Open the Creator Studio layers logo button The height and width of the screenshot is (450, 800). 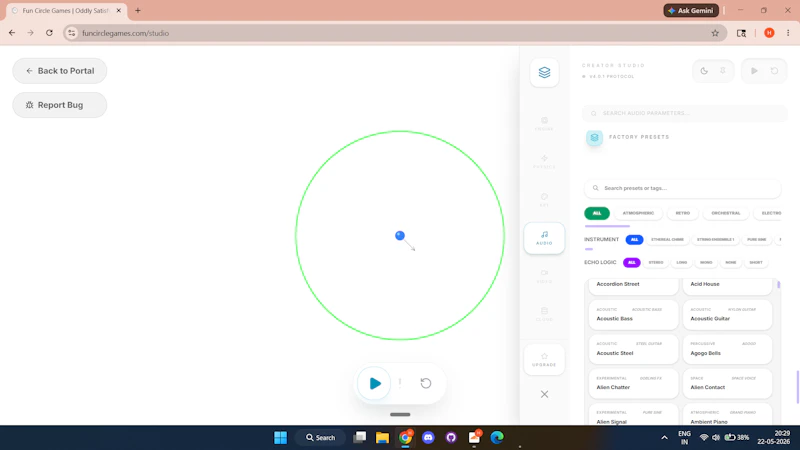coord(544,72)
